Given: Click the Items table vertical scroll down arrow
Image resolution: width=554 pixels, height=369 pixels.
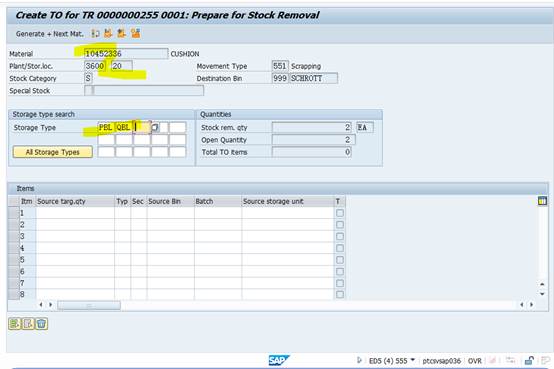Looking at the screenshot, I should (x=542, y=294).
